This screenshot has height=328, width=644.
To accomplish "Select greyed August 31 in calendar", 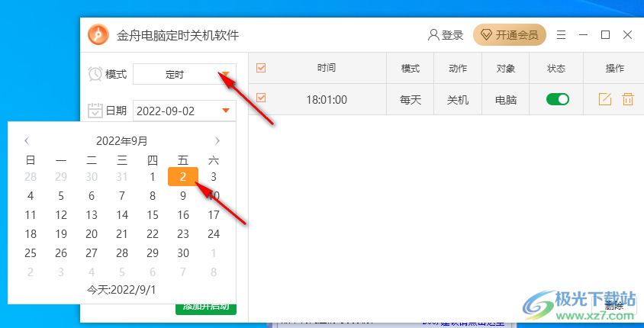I will [x=122, y=177].
